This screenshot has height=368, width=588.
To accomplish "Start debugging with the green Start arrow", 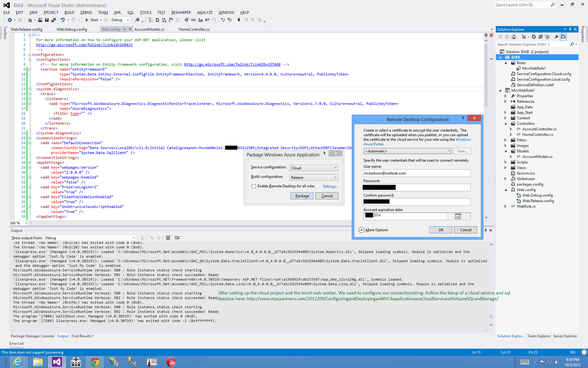I will [87, 20].
